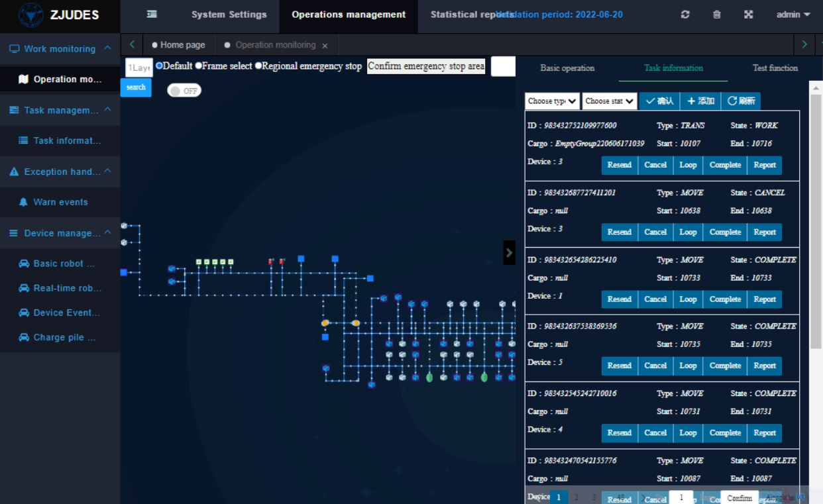The width and height of the screenshot is (823, 504).
Task: Select the Frame select radio option
Action: (x=199, y=66)
